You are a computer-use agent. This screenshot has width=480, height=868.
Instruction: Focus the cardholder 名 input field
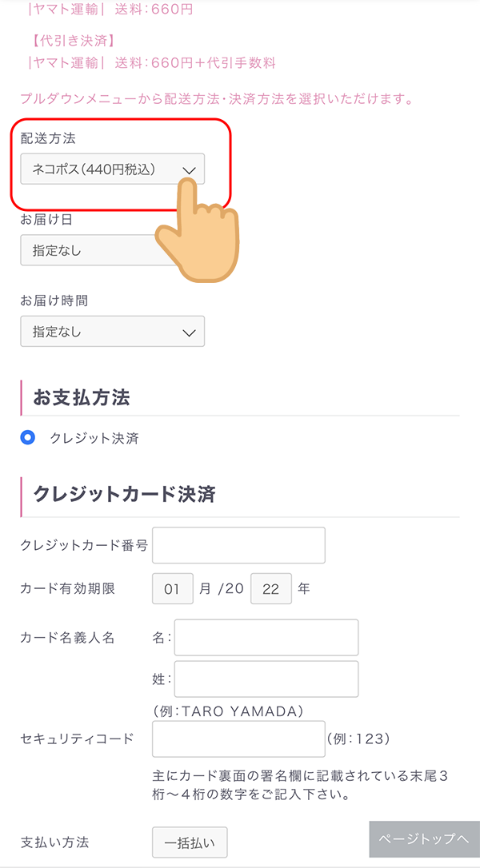pos(266,638)
